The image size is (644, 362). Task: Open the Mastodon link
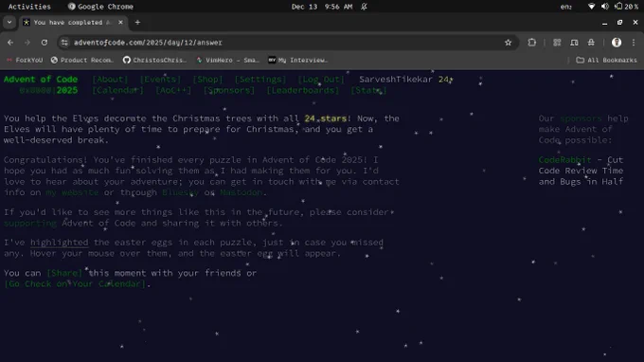coord(241,192)
